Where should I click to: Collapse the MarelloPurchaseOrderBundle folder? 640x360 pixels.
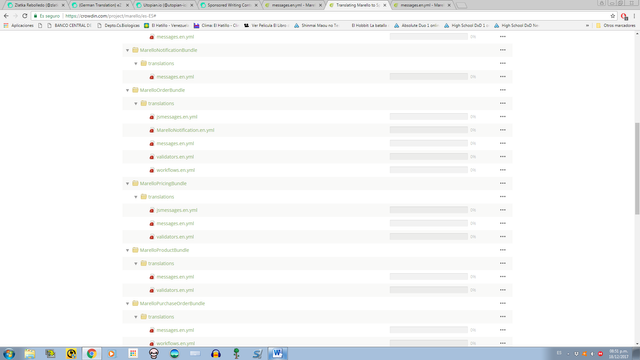pos(127,304)
